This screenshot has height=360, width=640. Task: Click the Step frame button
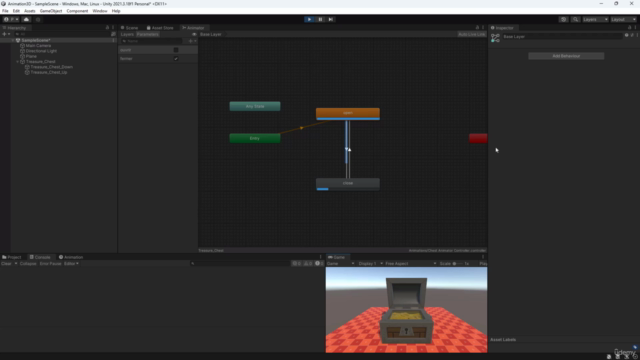pos(331,19)
